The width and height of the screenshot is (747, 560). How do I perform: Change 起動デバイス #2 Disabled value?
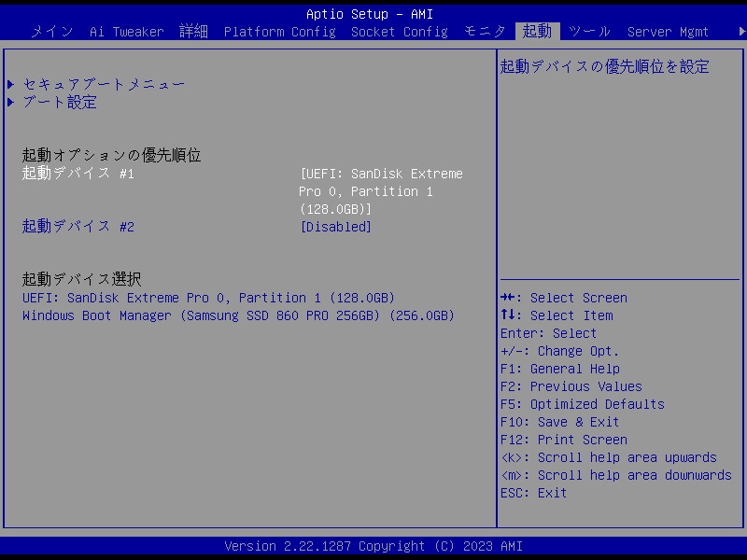(x=336, y=227)
